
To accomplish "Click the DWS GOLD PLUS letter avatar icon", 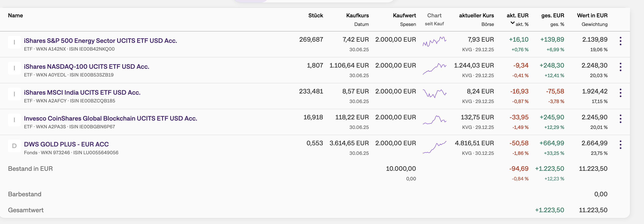I will click(14, 146).
